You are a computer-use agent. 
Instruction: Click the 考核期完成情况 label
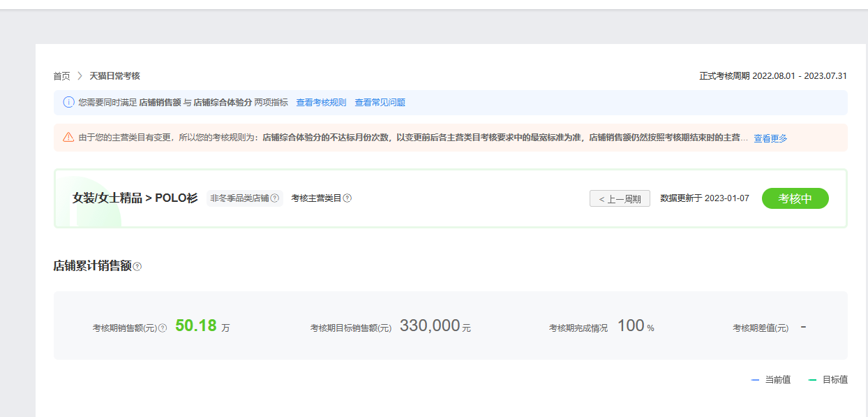pos(578,328)
